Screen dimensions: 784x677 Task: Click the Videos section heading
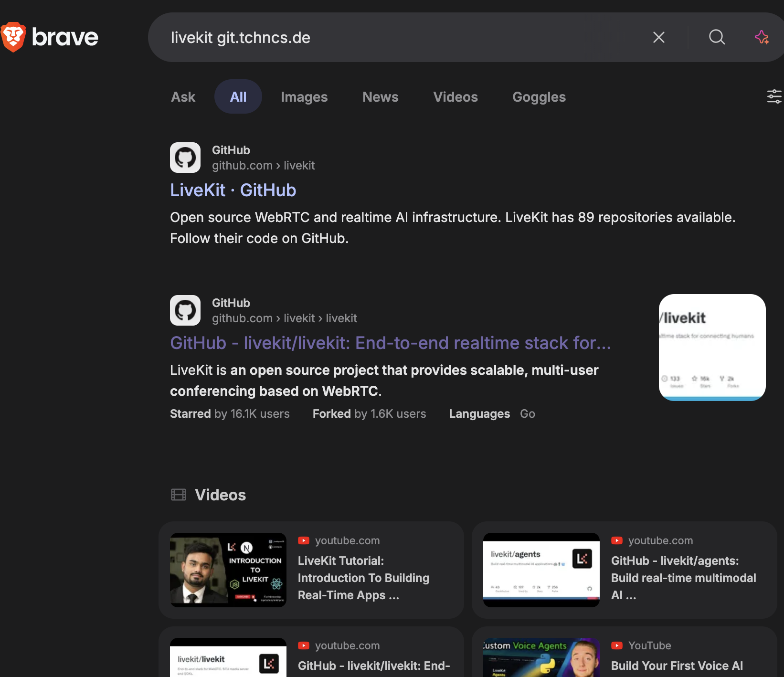pyautogui.click(x=220, y=495)
